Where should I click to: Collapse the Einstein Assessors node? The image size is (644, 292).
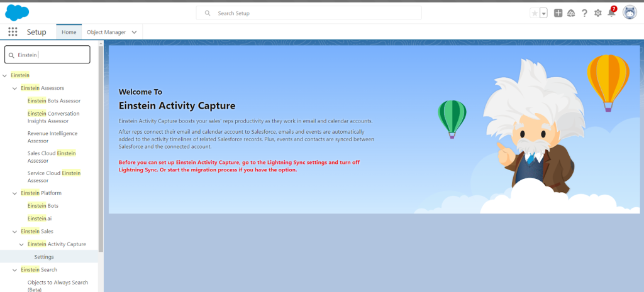coord(14,88)
